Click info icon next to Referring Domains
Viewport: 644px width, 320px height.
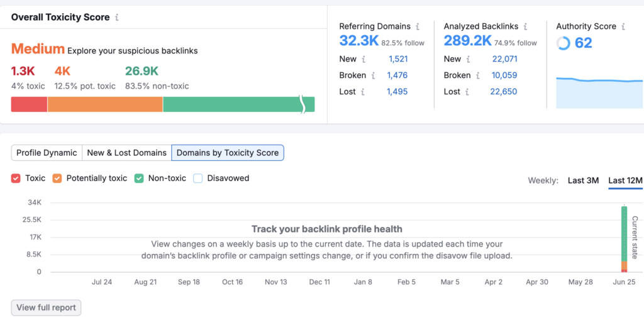418,26
